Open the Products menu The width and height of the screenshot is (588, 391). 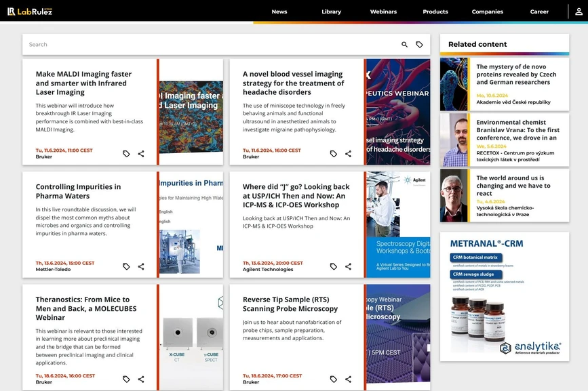point(435,12)
